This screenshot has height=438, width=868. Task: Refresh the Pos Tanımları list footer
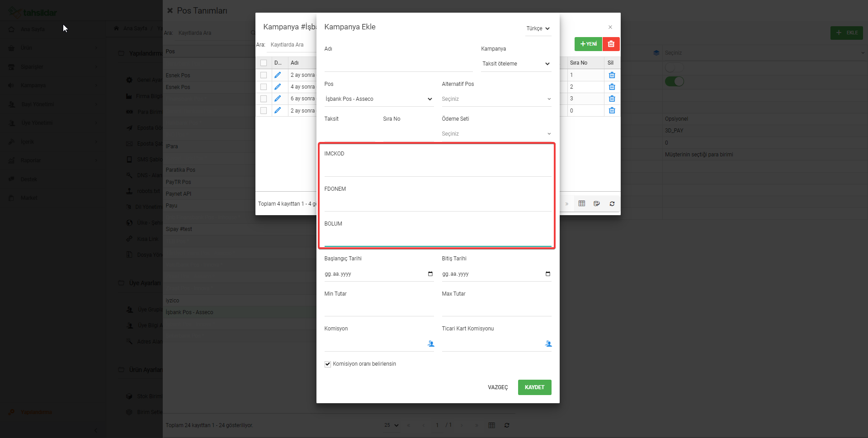click(x=507, y=425)
